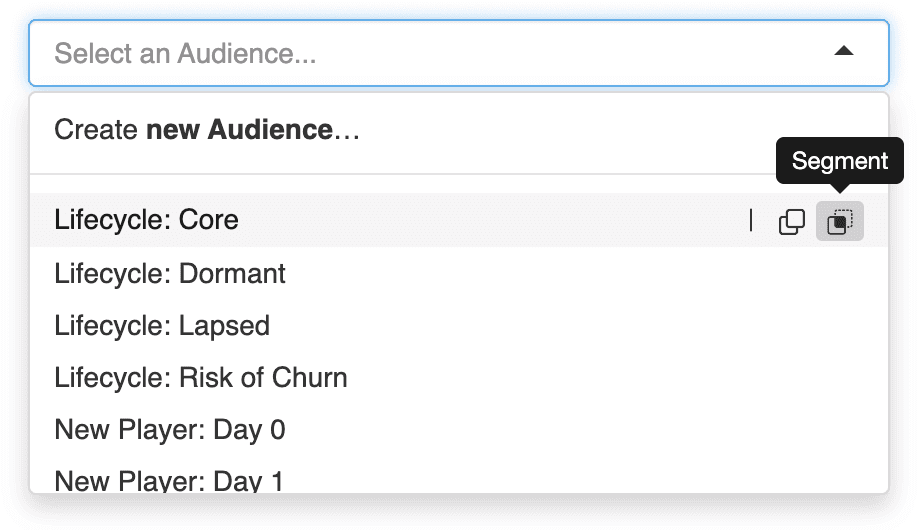Select the Lifecycle: Core audience
Viewport: 918px width, 530px height.
[x=147, y=220]
